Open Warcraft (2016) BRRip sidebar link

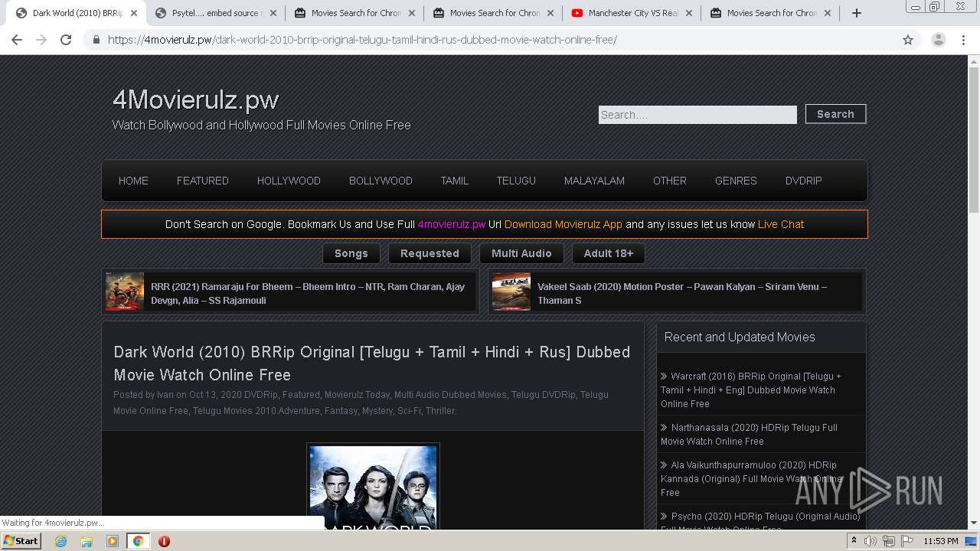(751, 390)
